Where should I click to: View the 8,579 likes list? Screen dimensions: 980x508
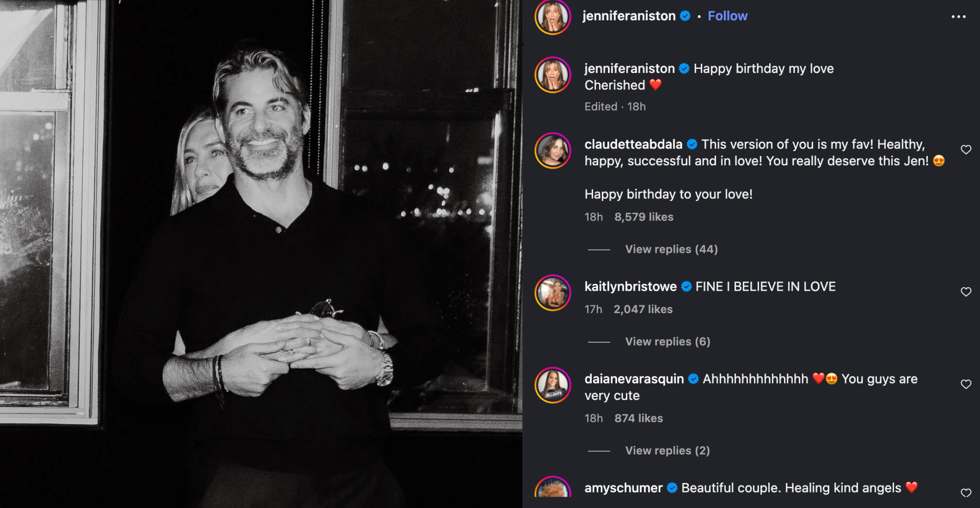[644, 217]
